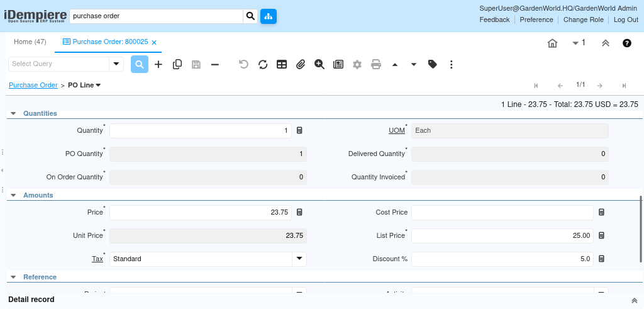Click the Zoom Across icon
The image size is (644, 309).
pyautogui.click(x=319, y=64)
